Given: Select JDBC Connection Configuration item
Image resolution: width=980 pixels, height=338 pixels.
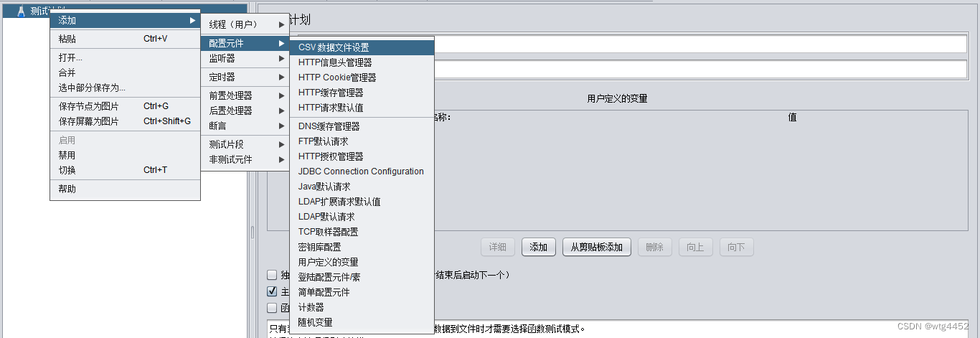Looking at the screenshot, I should point(362,172).
